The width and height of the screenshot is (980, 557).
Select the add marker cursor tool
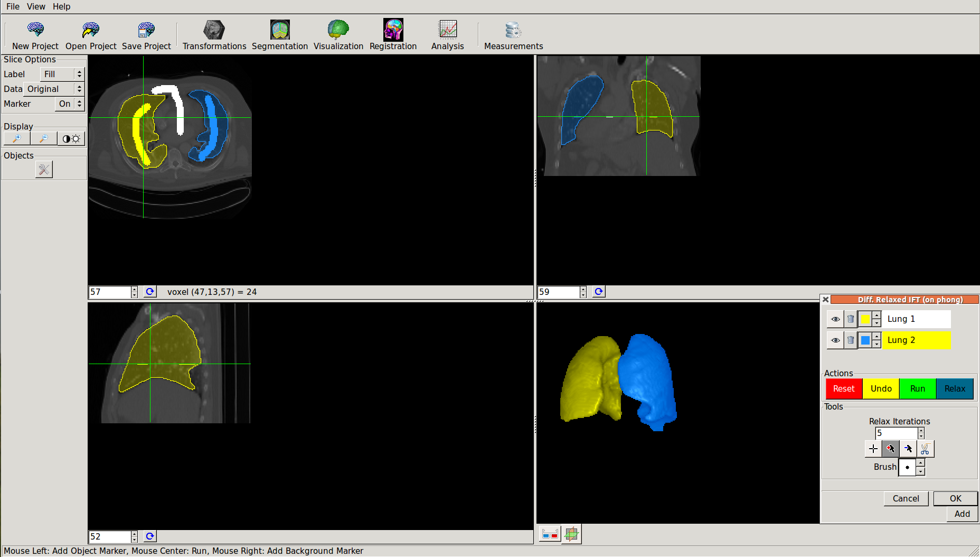(x=891, y=449)
